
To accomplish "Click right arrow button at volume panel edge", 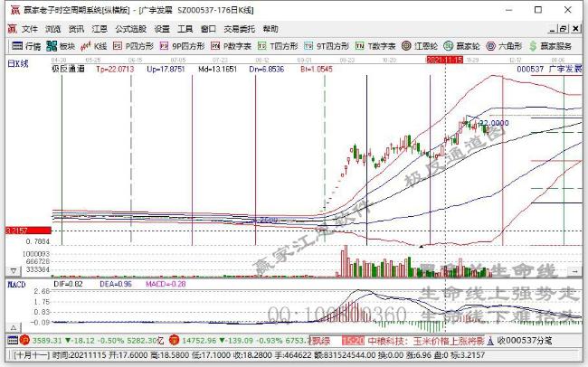I will tap(574, 270).
